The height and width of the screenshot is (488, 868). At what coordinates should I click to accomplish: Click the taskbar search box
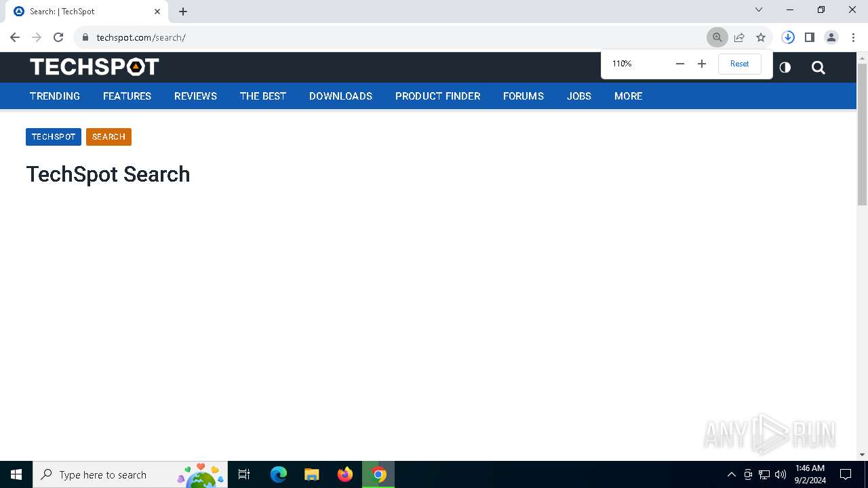point(129,474)
